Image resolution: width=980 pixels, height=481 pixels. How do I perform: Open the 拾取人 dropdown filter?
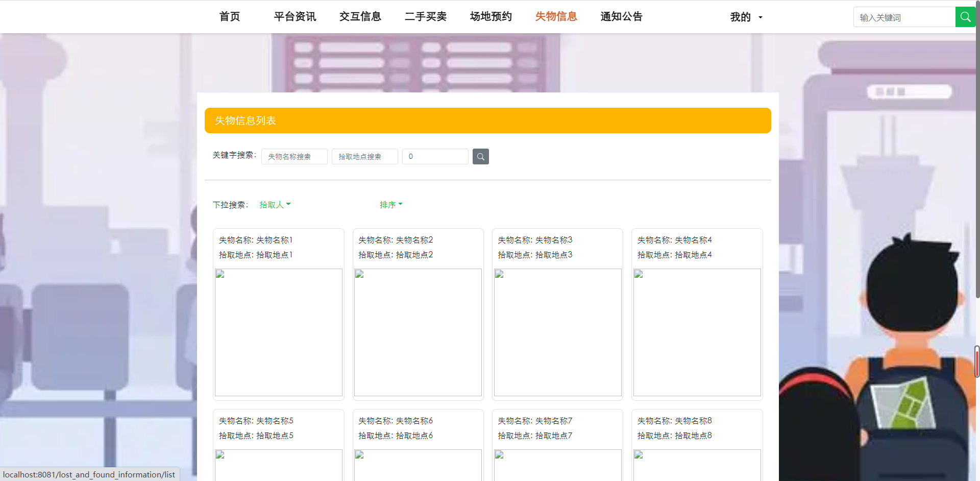[x=275, y=204]
